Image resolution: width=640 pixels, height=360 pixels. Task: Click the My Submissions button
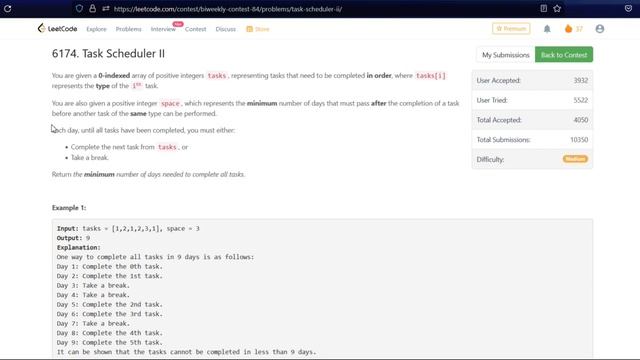[506, 55]
